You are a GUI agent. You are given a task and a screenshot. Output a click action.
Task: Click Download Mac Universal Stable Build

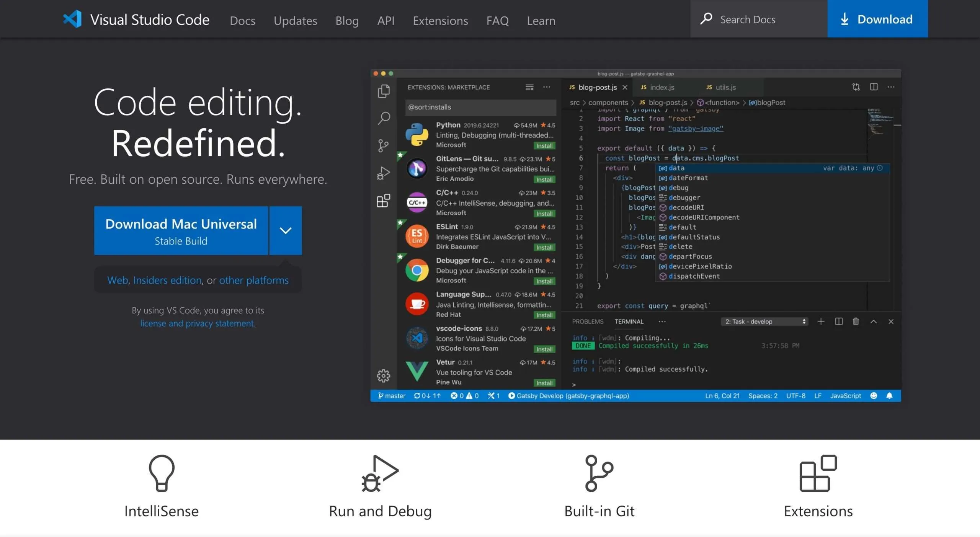pyautogui.click(x=181, y=231)
